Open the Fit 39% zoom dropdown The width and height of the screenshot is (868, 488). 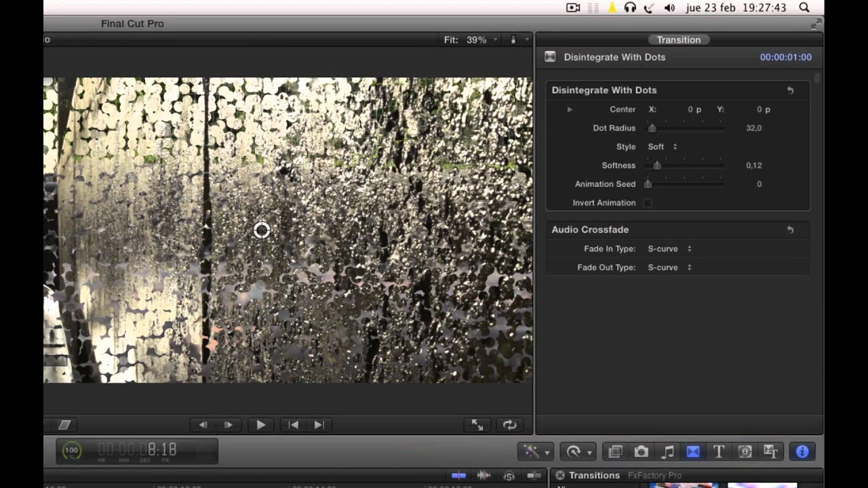471,40
